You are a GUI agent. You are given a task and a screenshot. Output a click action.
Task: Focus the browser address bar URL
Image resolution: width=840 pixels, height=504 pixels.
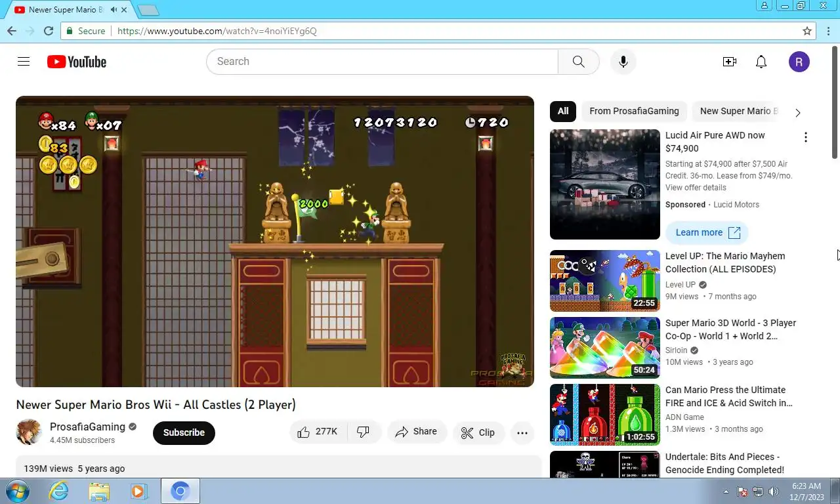click(217, 31)
